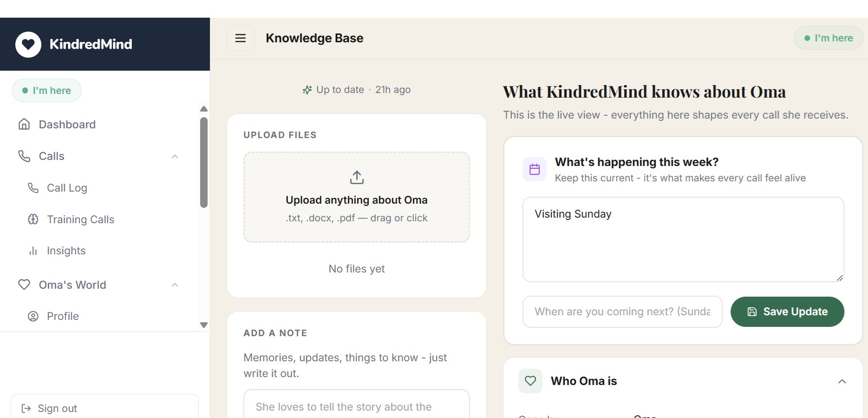Click the sidebar scrollbar thumb
Screen dimensions: 868x418
pyautogui.click(x=203, y=162)
